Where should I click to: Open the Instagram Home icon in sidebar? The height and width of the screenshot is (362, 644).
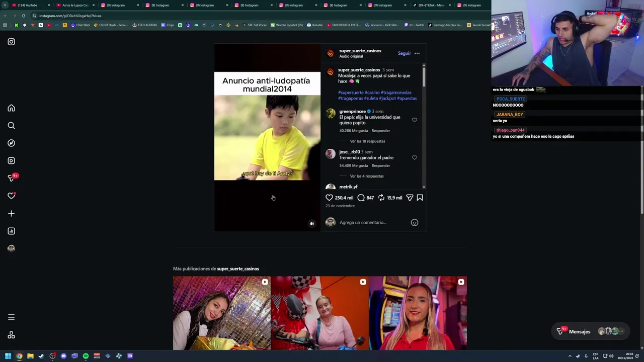[11, 108]
